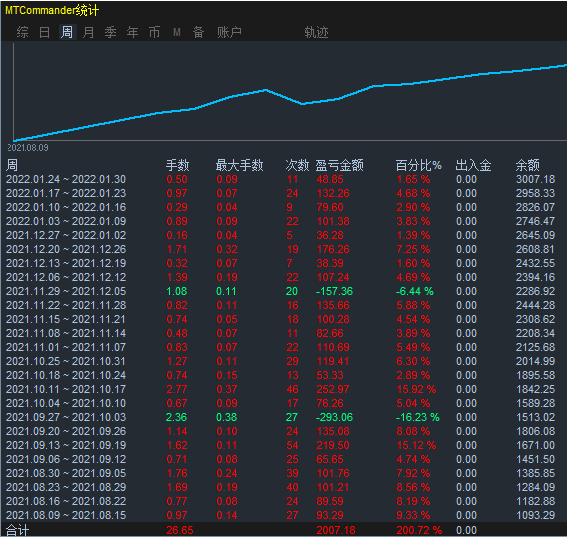Image resolution: width=567 pixels, height=537 pixels.
Task: Open the 日 daily statistics tab
Action: coord(44,32)
